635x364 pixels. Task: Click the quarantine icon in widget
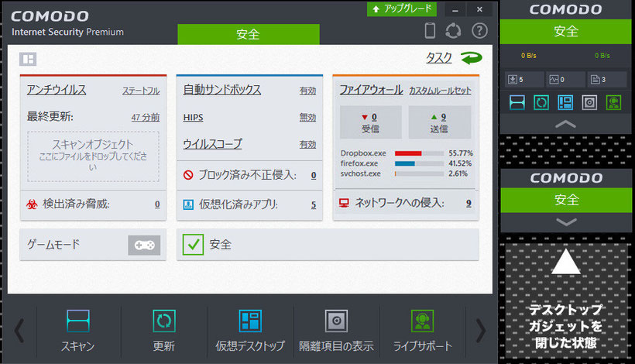[x=589, y=102]
